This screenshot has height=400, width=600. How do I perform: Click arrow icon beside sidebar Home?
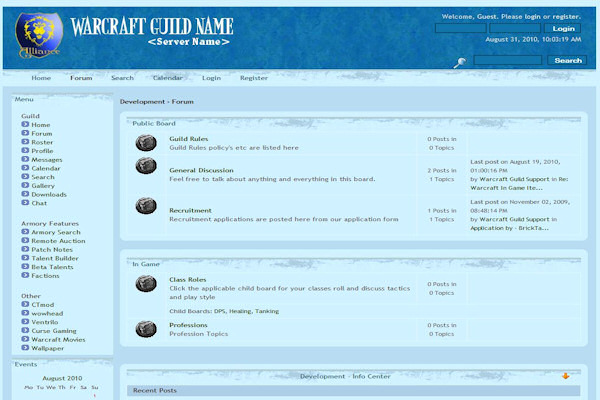[25, 124]
